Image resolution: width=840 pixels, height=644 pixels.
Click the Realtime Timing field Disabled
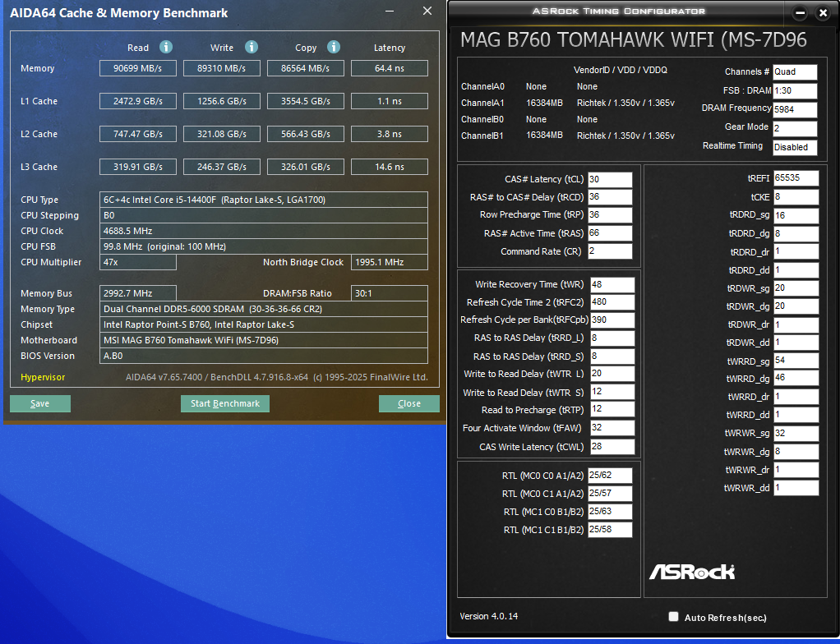coord(795,147)
